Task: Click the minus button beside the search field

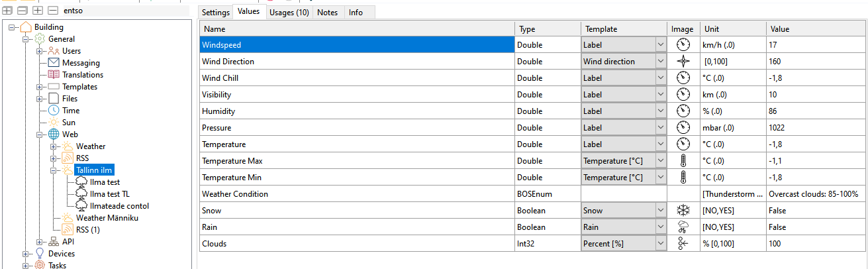Action: tap(52, 11)
